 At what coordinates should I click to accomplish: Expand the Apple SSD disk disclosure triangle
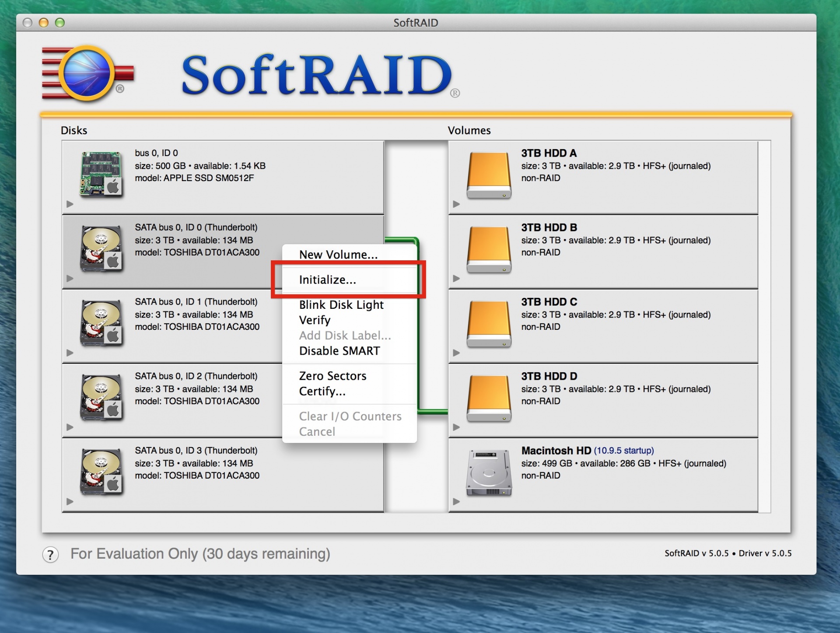coord(70,204)
